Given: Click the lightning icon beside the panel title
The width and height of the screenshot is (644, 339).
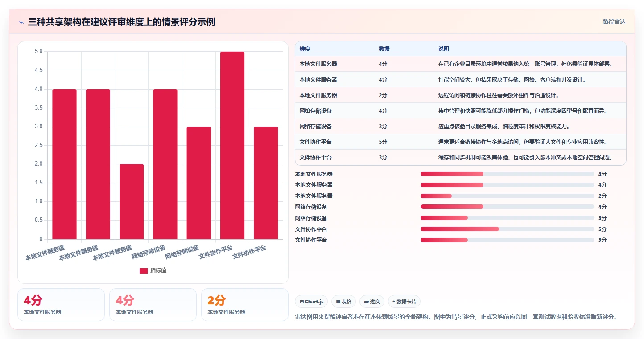Looking at the screenshot, I should point(21,22).
